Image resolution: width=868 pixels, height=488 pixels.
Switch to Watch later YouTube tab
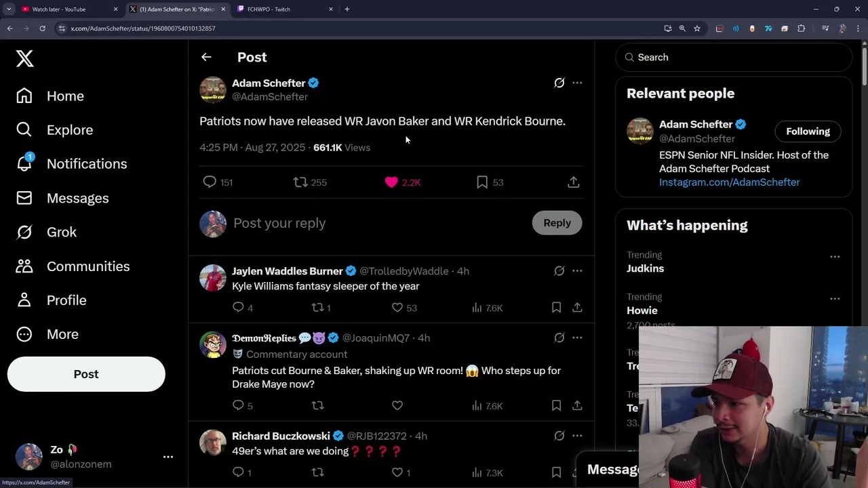pos(68,9)
